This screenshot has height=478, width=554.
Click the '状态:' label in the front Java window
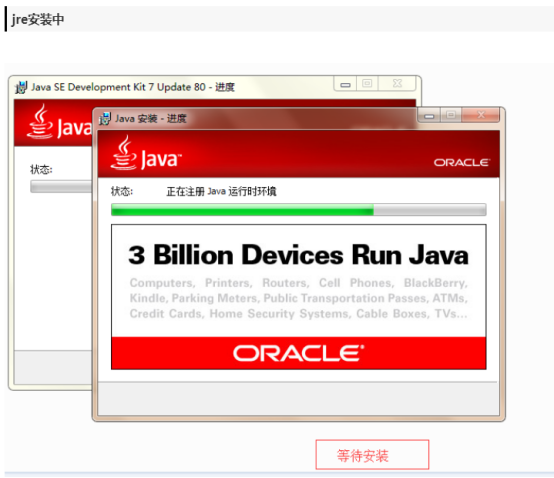click(x=122, y=191)
